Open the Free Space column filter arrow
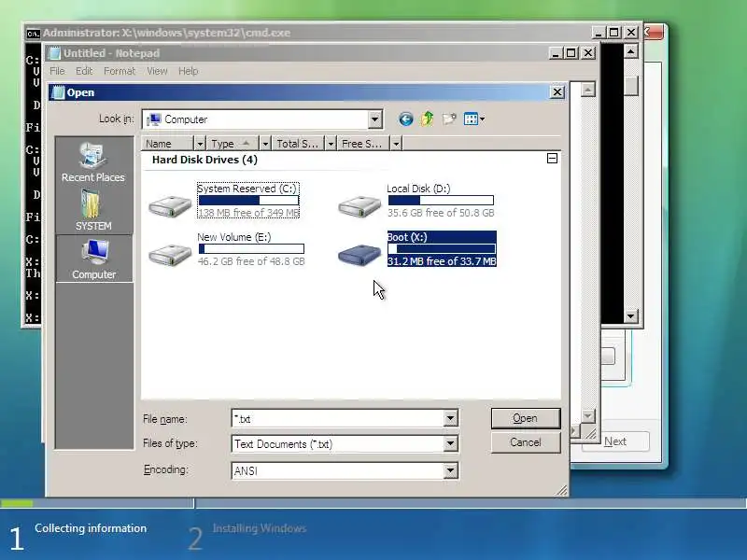This screenshot has width=747, height=560. click(396, 144)
